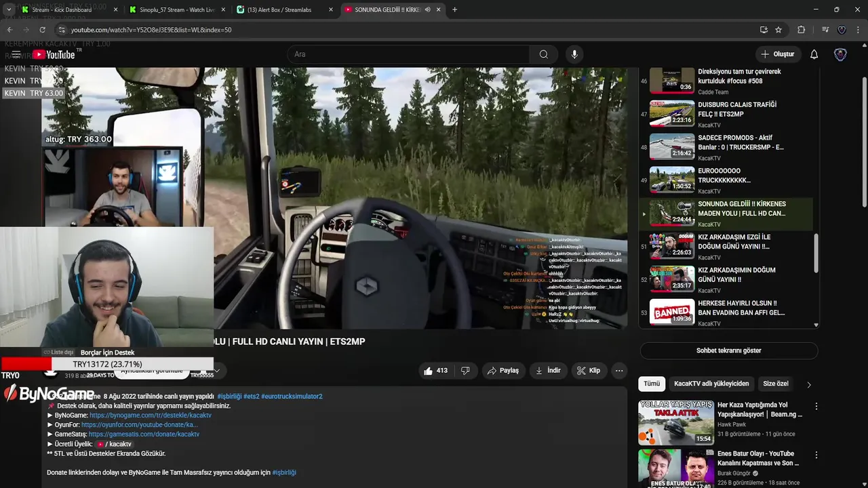Click the Klip clip button

coord(589,371)
